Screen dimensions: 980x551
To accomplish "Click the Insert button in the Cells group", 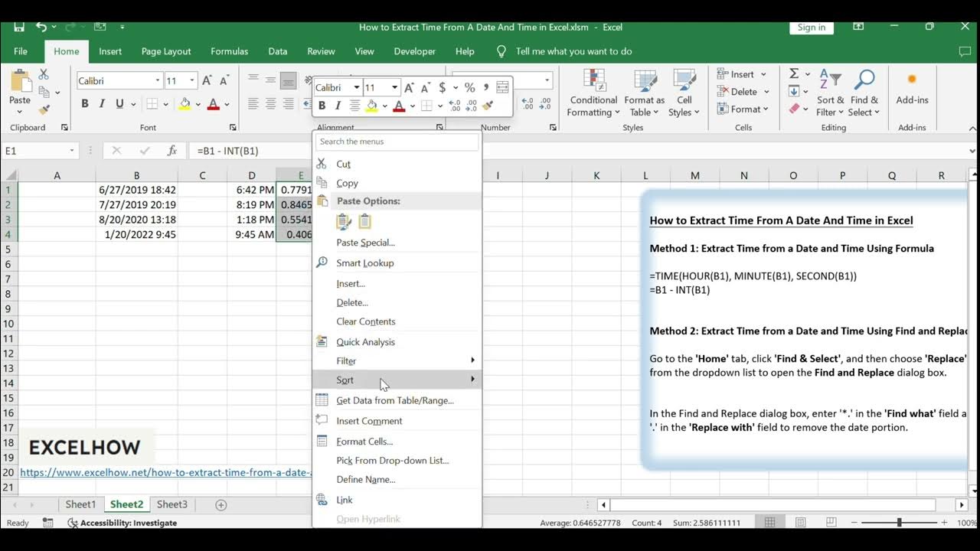I will coord(742,74).
